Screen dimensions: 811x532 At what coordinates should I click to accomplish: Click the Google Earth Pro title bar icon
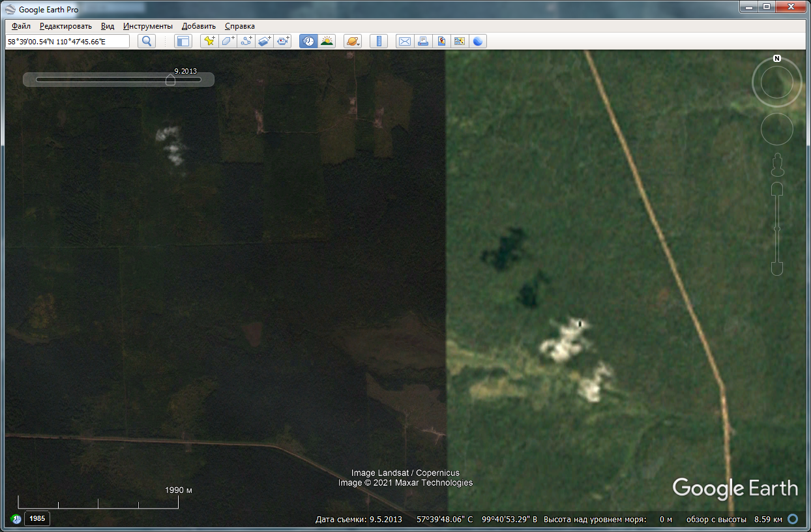[10, 10]
